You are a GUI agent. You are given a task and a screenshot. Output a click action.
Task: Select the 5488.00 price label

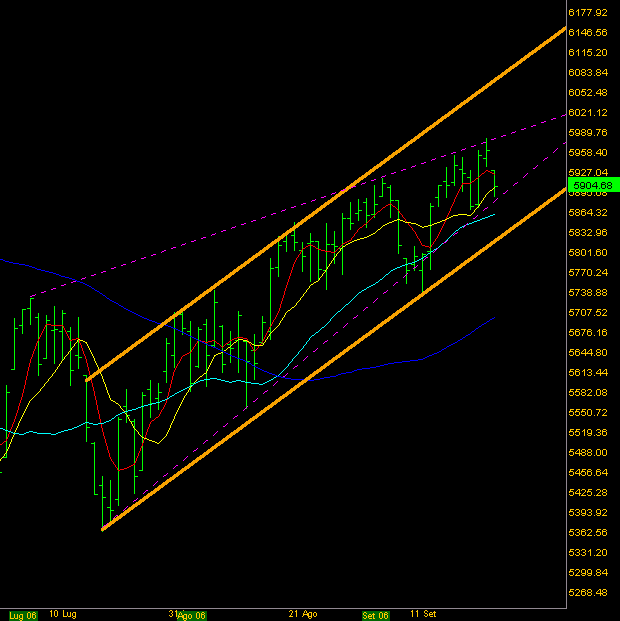[x=588, y=452]
